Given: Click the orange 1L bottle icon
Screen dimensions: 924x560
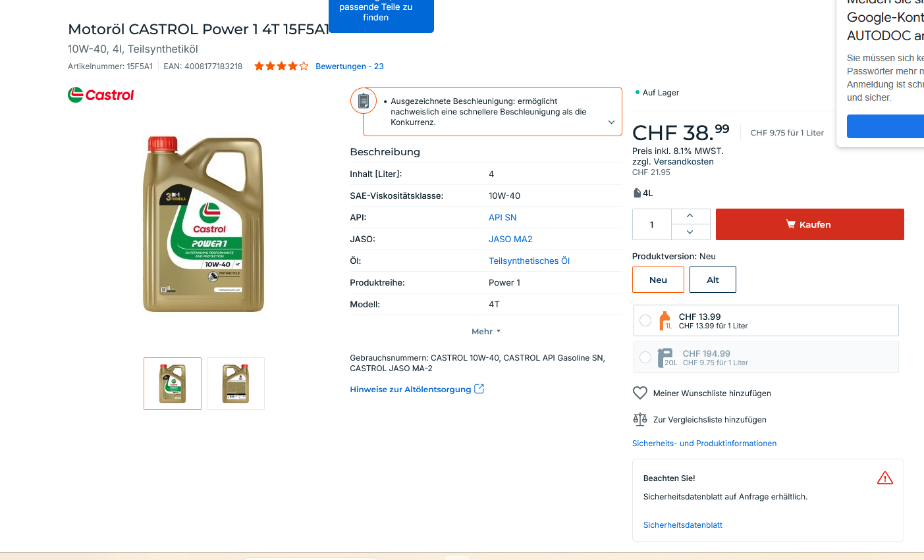Looking at the screenshot, I should point(665,320).
